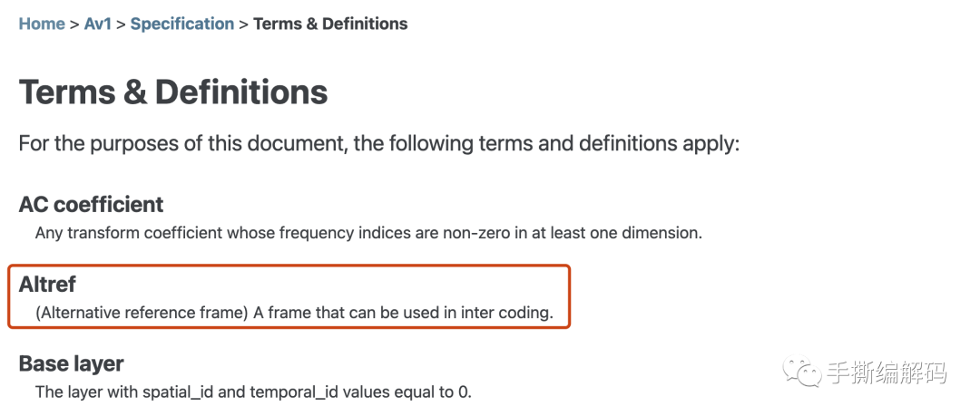Screen dimensions: 980x416
Task: Click the breadcrumb separator after Av1
Action: 121,24
